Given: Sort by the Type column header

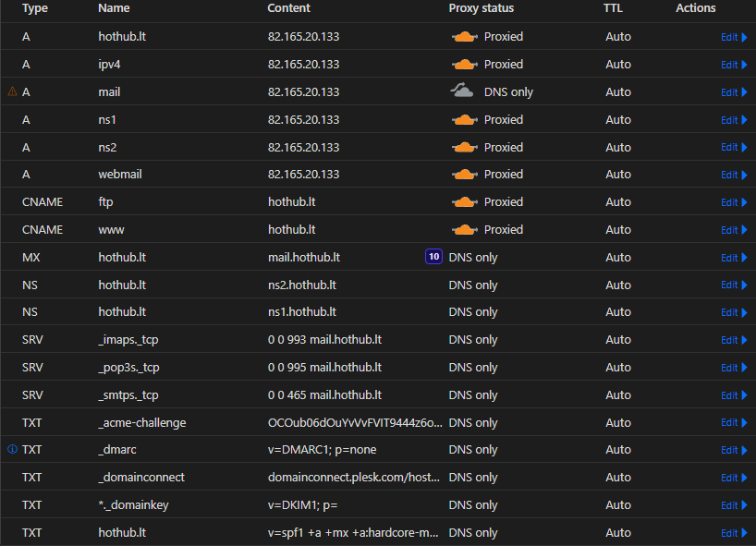Looking at the screenshot, I should pyautogui.click(x=35, y=8).
